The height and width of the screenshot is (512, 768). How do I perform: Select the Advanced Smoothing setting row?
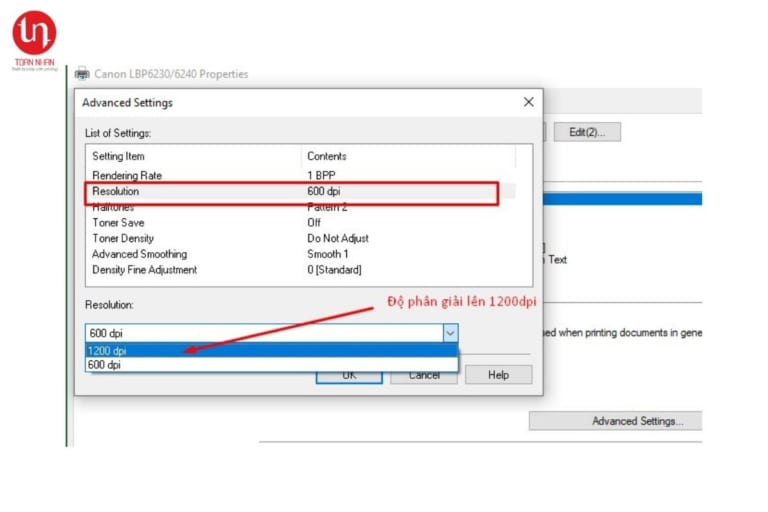(300, 254)
